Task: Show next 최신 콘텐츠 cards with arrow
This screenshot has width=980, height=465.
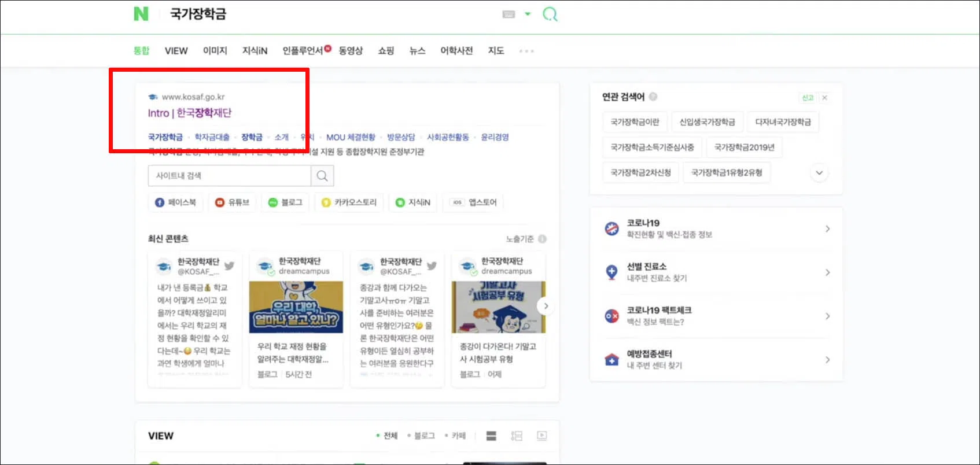Action: (546, 306)
